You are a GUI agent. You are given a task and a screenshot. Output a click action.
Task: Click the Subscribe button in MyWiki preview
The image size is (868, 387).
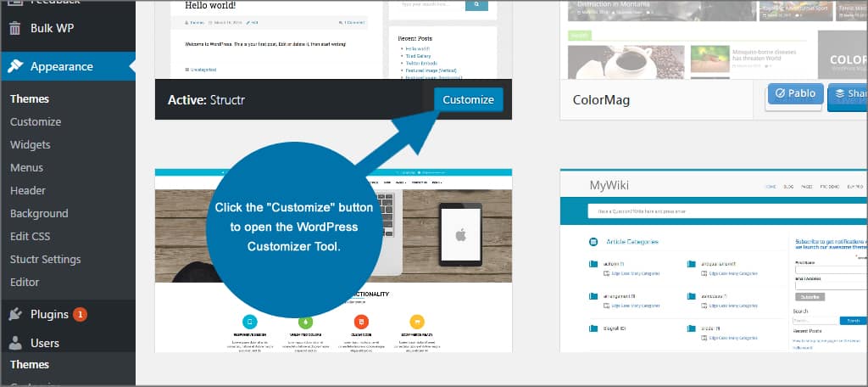810,297
